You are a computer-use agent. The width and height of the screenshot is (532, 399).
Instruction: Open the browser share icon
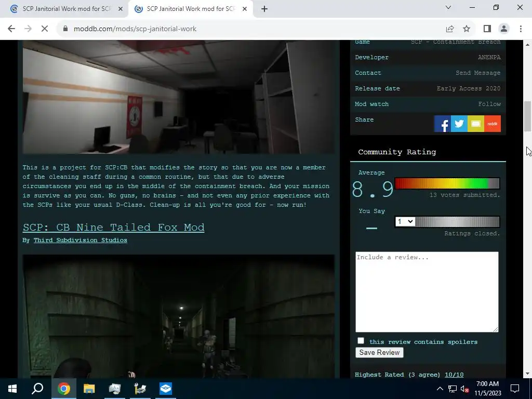(450, 29)
